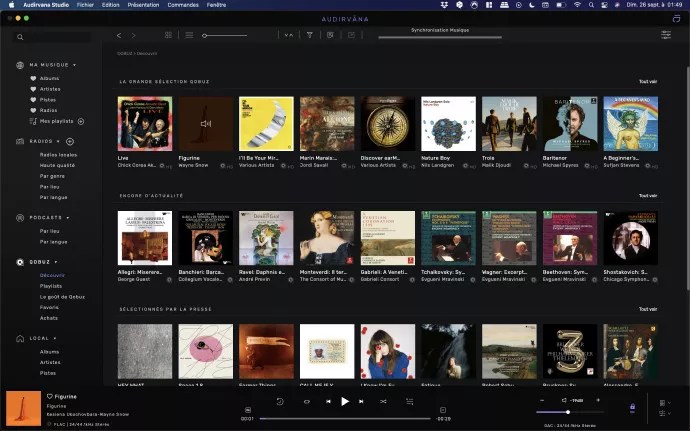Image resolution: width=690 pixels, height=431 pixels.
Task: Toggle repeat playback mode
Action: [306, 401]
